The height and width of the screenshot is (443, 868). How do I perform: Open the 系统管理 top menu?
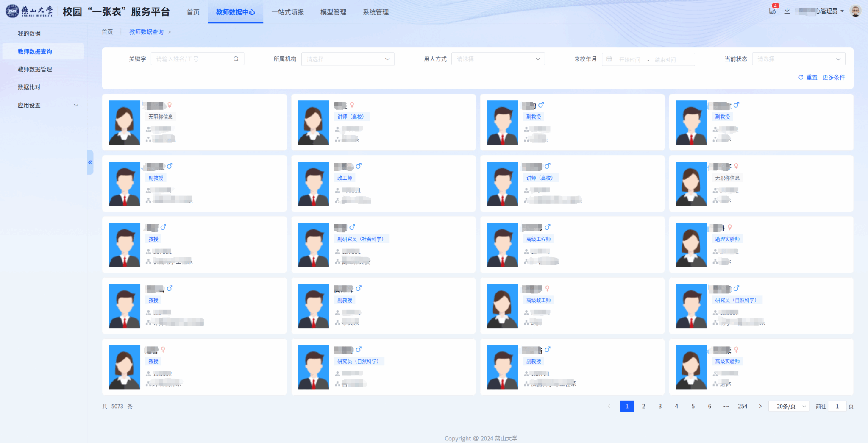[x=376, y=12]
